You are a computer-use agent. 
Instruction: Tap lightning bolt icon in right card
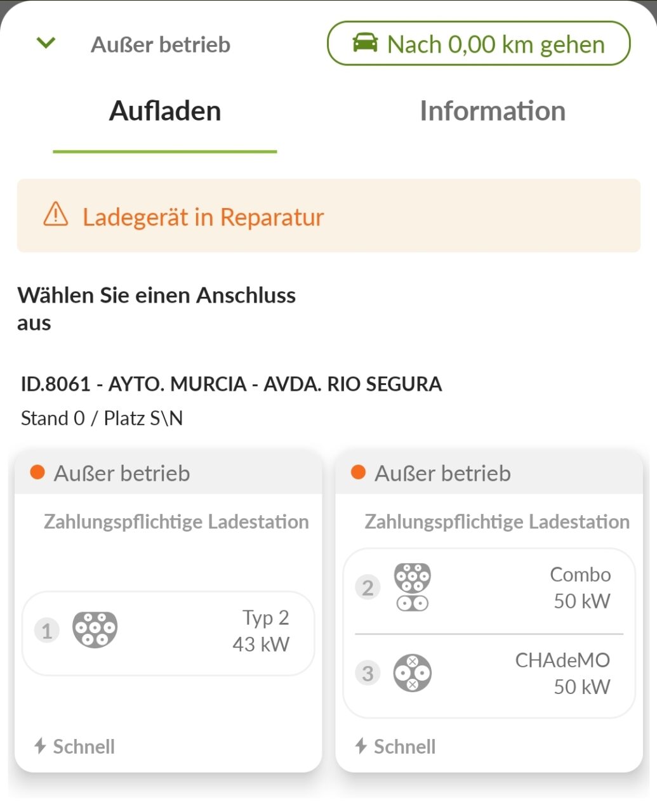coord(361,746)
